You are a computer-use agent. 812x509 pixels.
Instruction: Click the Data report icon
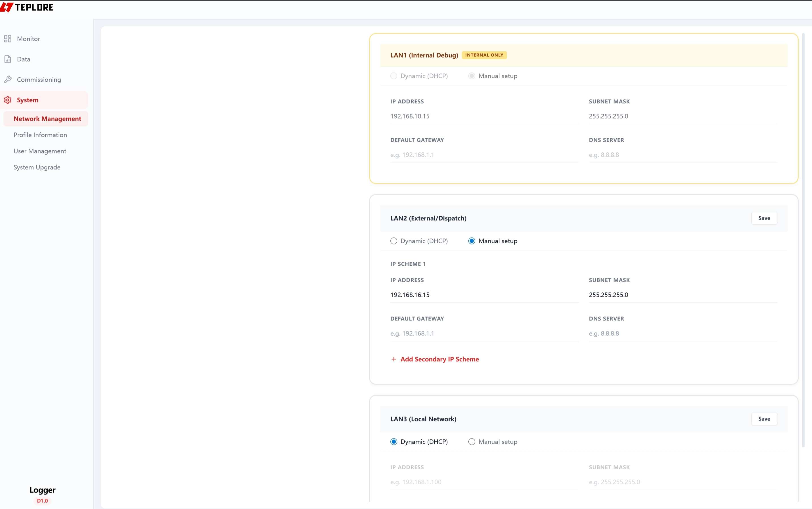8,59
